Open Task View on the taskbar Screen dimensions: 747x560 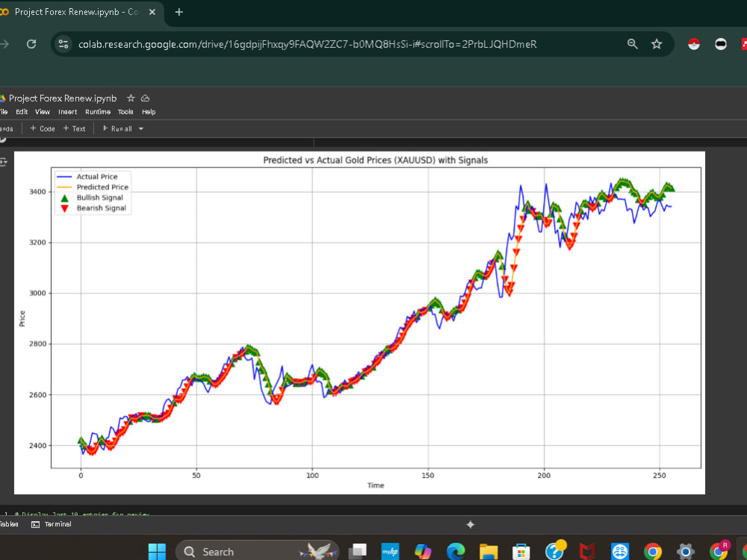357,552
